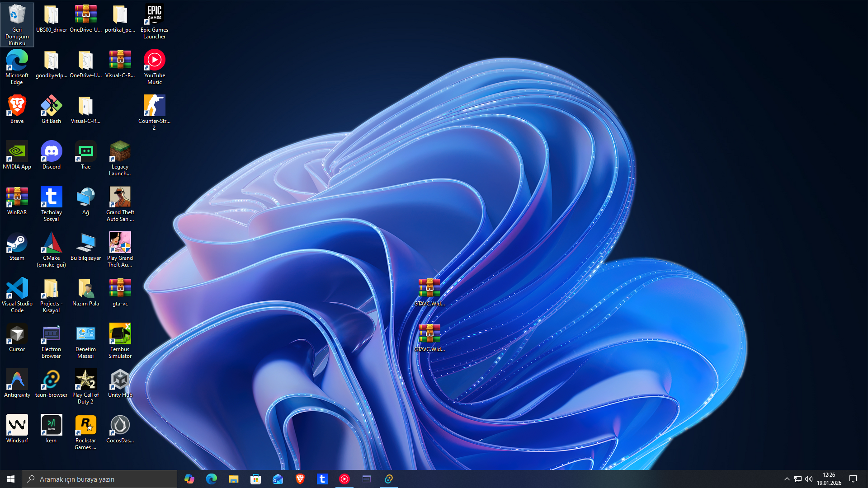868x488 pixels.
Task: Open the volume control tray icon
Action: [809, 479]
